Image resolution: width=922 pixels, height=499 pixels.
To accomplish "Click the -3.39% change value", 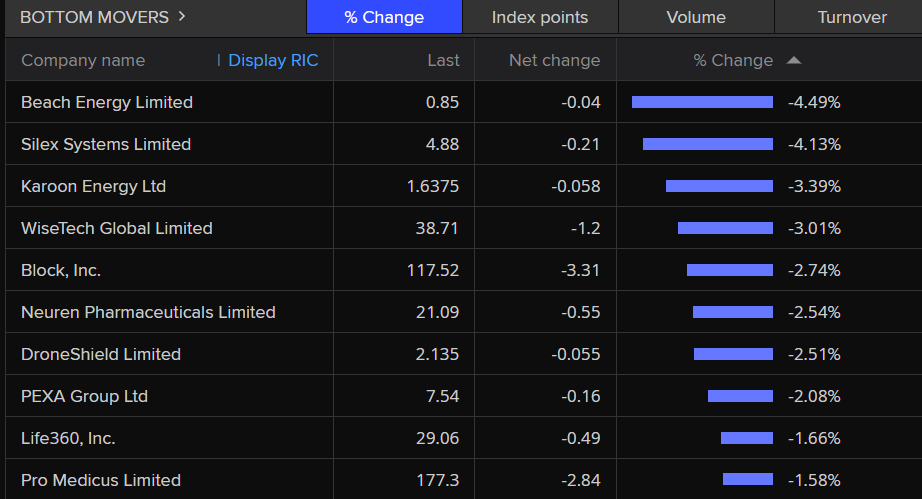I will tap(814, 186).
